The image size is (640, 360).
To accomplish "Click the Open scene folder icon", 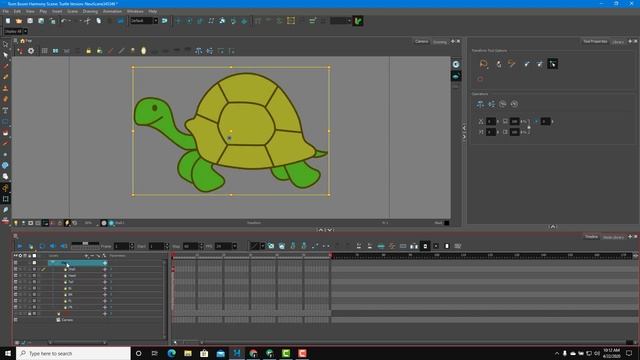I will [x=19, y=21].
